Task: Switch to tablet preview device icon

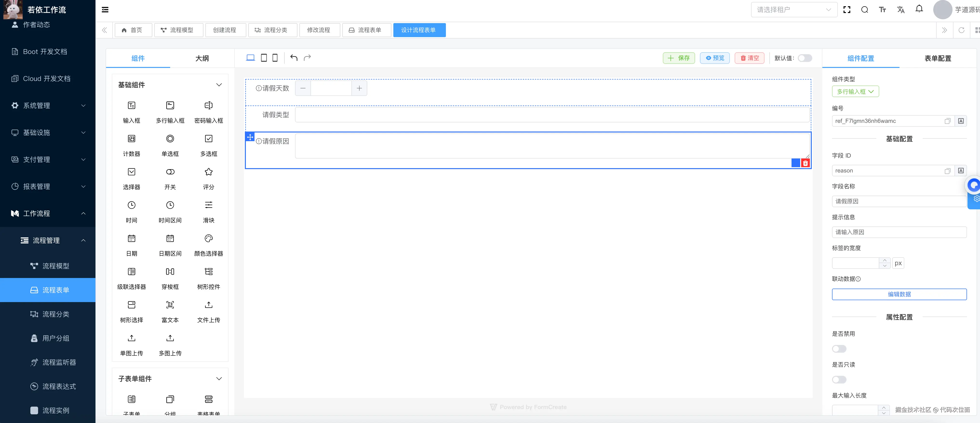Action: [264, 58]
